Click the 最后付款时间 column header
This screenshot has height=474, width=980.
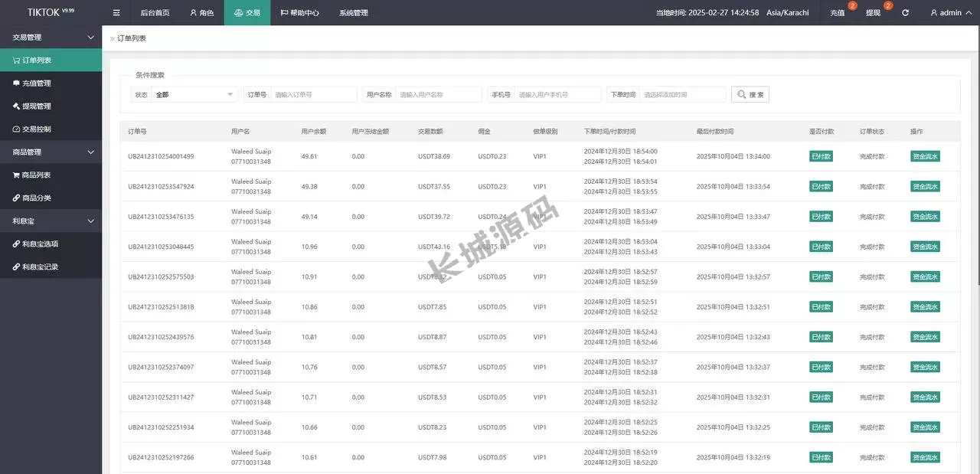(x=715, y=132)
